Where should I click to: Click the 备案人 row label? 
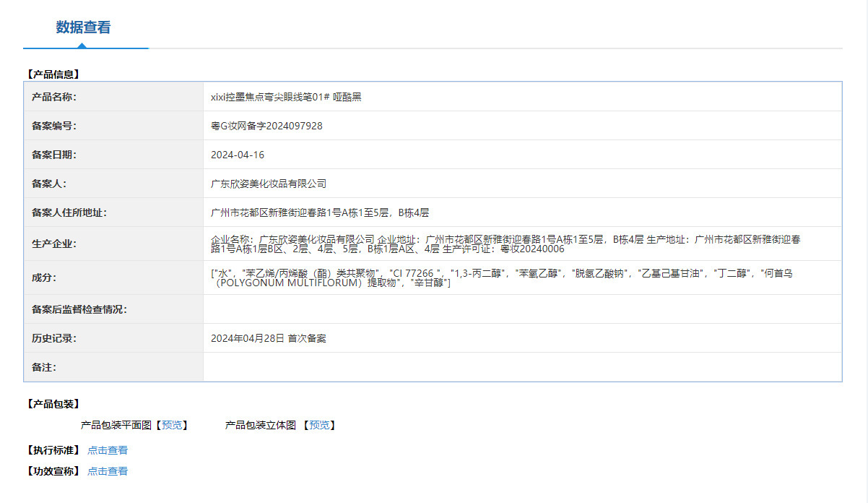click(49, 184)
